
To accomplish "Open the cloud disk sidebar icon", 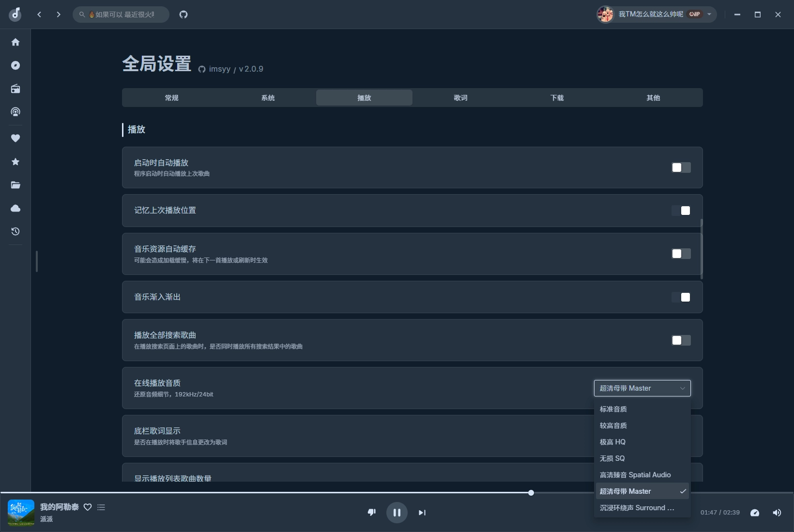I will tap(15, 208).
